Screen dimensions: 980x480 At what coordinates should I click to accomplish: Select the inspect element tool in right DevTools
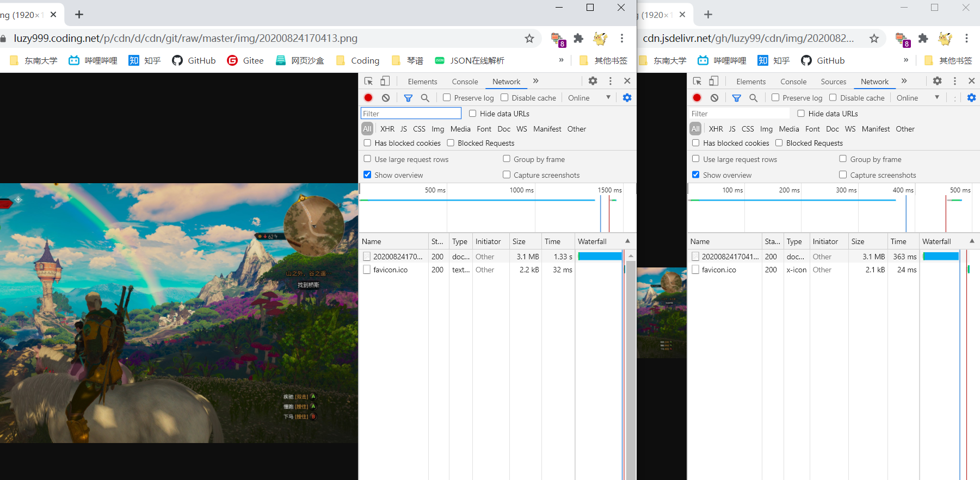(x=697, y=81)
